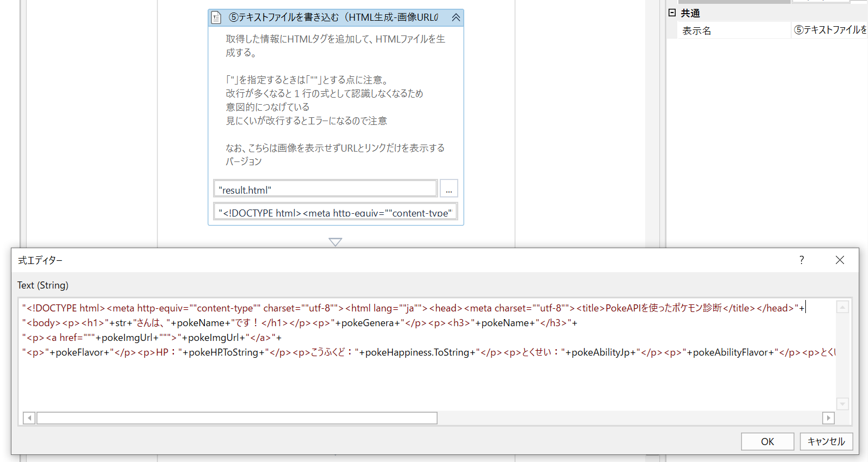Open help in the 式エディター dialog
Screen dimensions: 868x462
[802, 260]
